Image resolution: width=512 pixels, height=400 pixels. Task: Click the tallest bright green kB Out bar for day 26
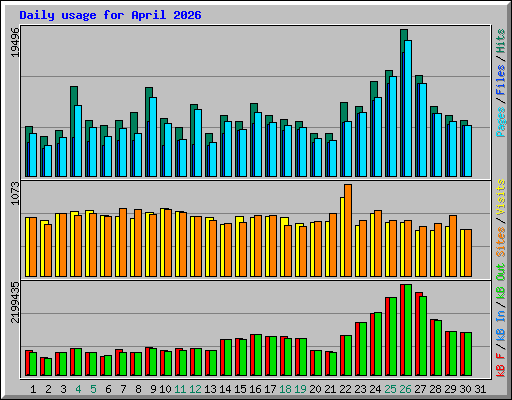408,330
